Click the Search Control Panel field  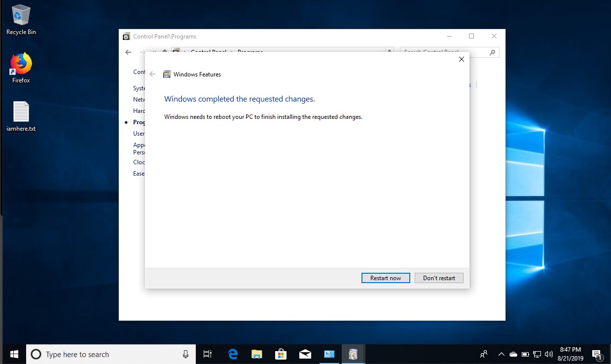444,52
